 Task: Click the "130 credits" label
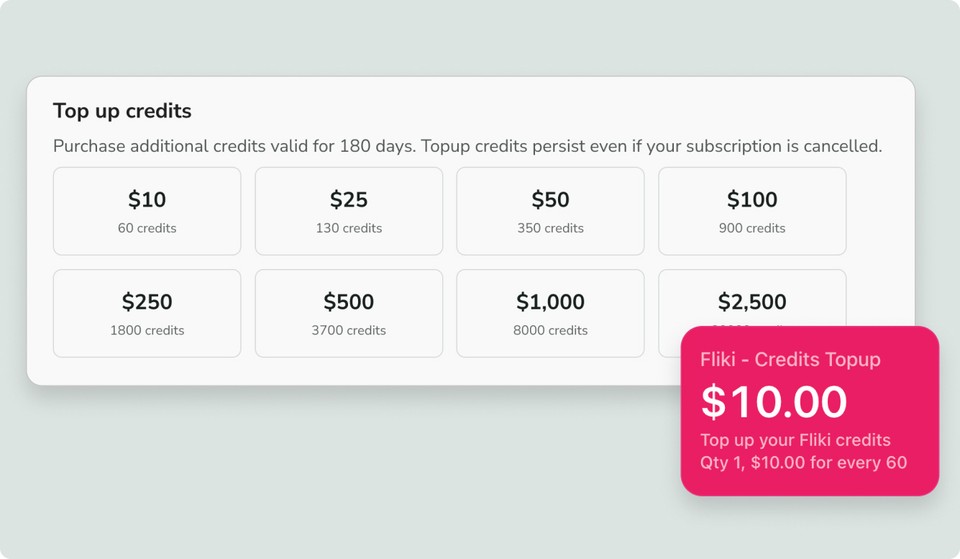coord(349,228)
